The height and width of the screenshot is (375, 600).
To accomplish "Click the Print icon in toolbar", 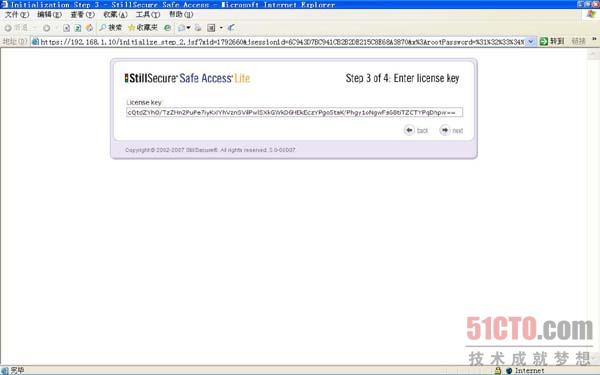I will [198, 28].
